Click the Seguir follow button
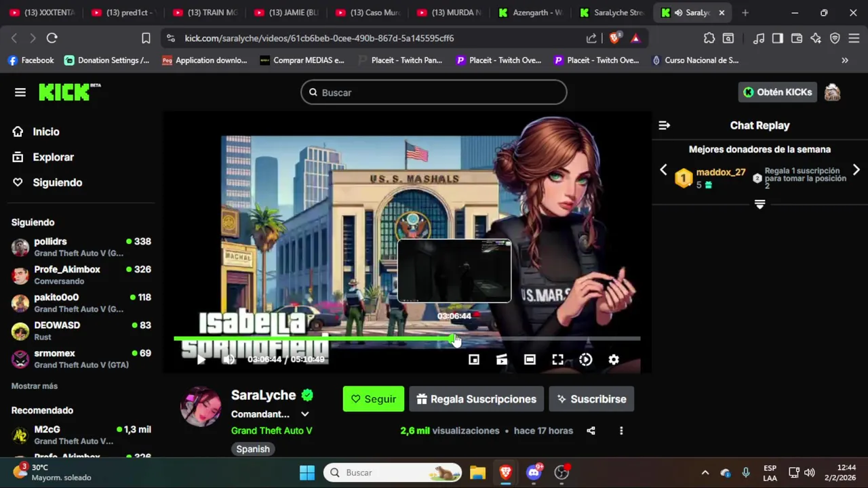This screenshot has height=488, width=868. (374, 399)
